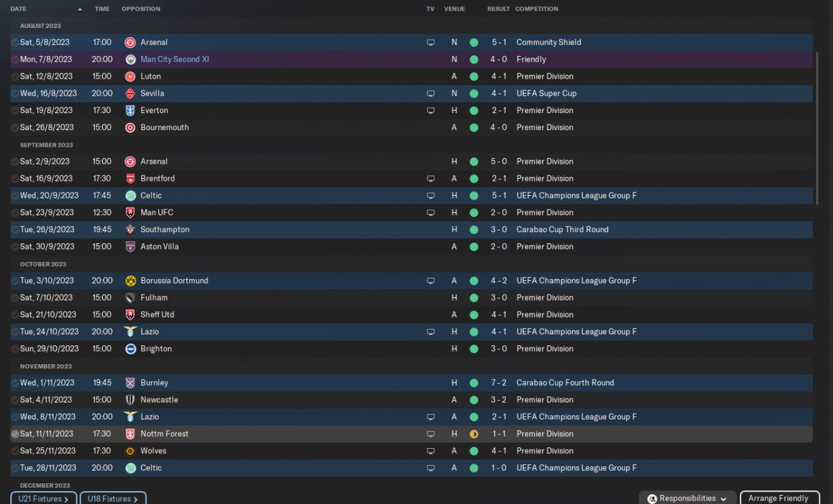This screenshot has width=833, height=504.
Task: Click the Lazio badge on the 24/10/2023 fixture
Action: tap(130, 332)
